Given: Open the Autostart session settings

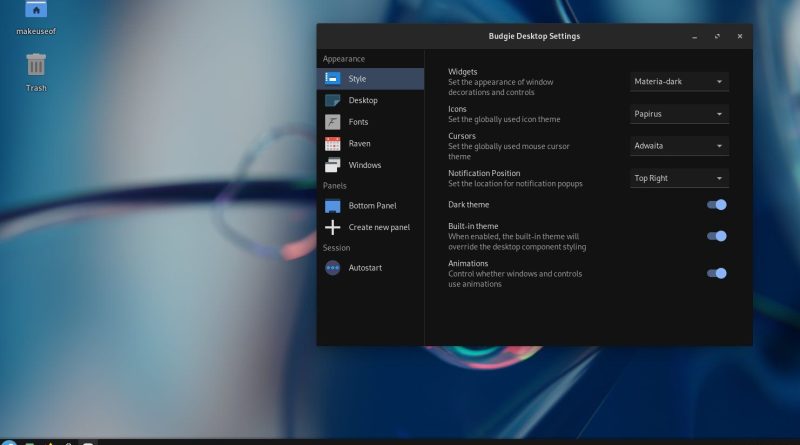Looking at the screenshot, I should 370,267.
